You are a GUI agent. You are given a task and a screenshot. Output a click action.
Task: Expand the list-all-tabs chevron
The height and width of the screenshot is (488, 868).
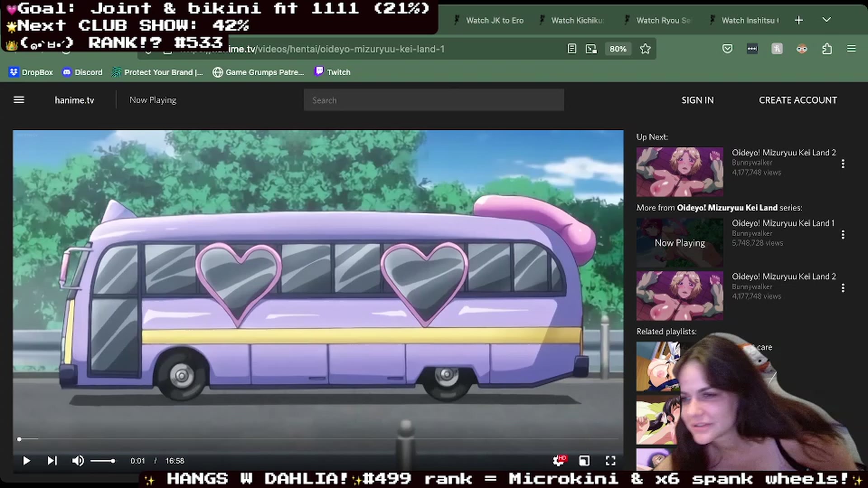826,20
